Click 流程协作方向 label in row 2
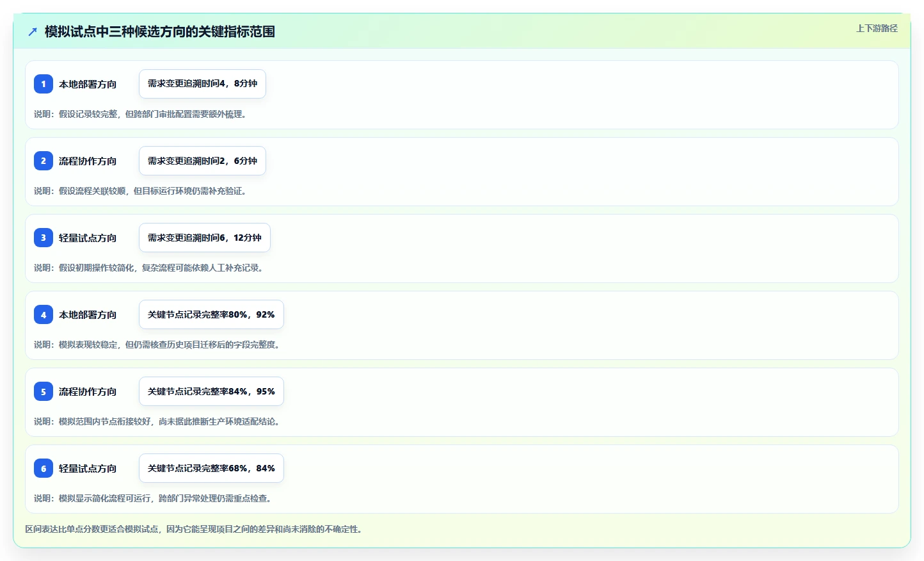The height and width of the screenshot is (561, 924). coord(88,161)
